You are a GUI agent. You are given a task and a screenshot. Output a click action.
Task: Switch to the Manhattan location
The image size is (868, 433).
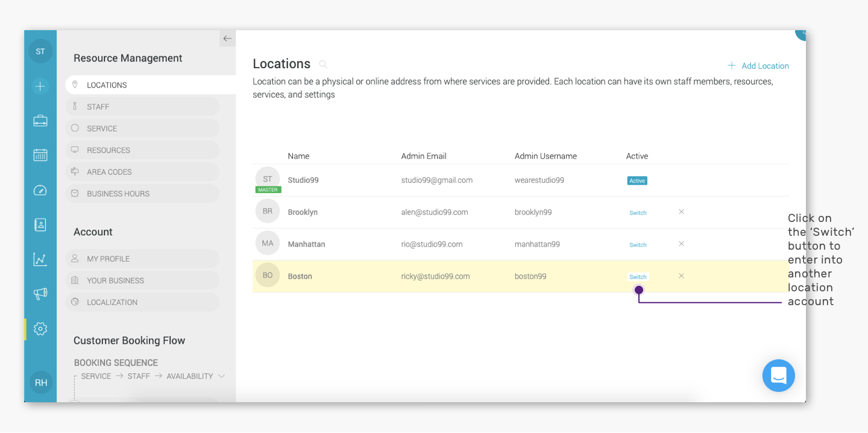(638, 245)
